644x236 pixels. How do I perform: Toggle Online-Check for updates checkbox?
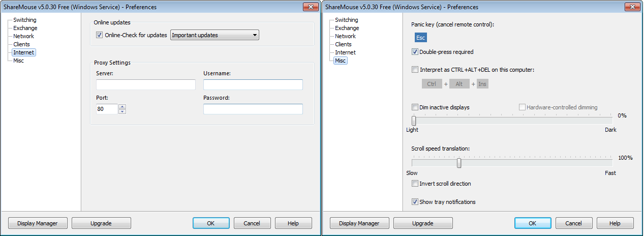(x=100, y=35)
